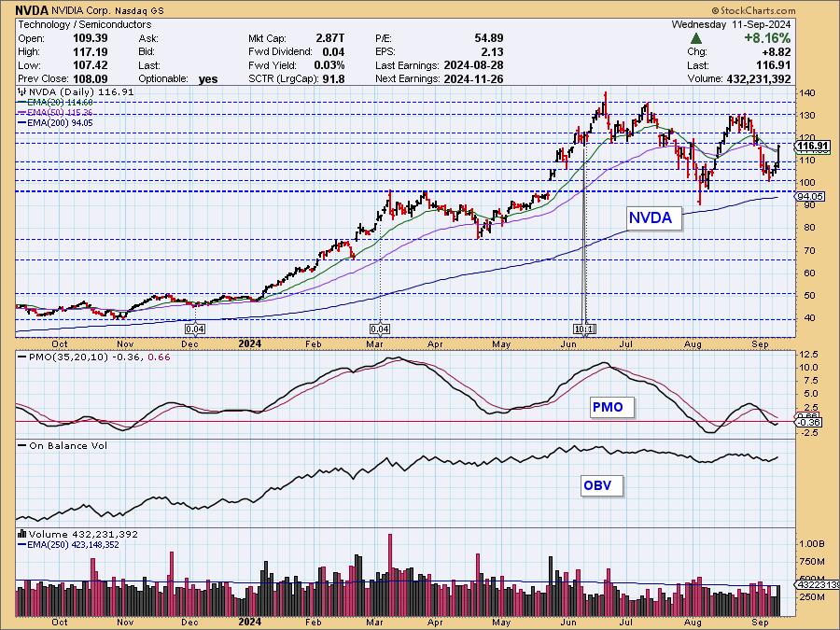Click the Volume panel legend text
The width and height of the screenshot is (840, 630).
point(77,534)
